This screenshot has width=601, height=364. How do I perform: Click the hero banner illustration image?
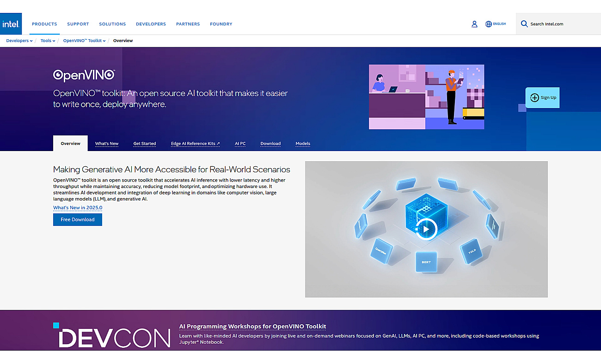pyautogui.click(x=426, y=97)
